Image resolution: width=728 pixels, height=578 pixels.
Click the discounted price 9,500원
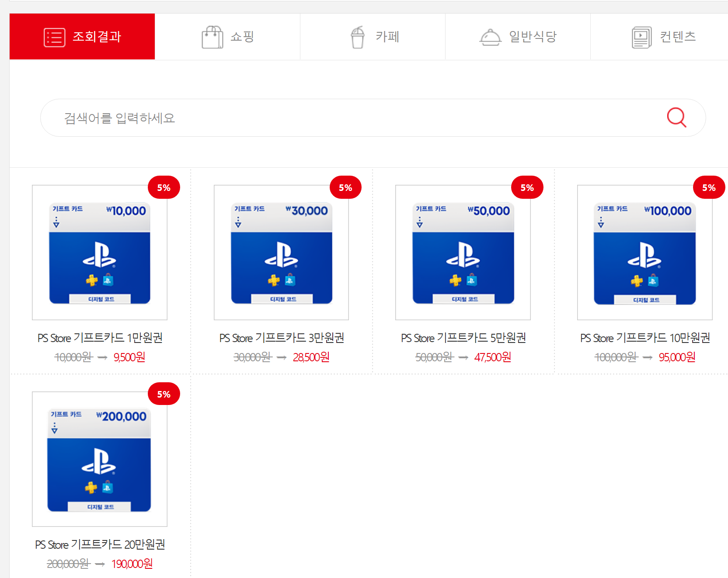(129, 357)
